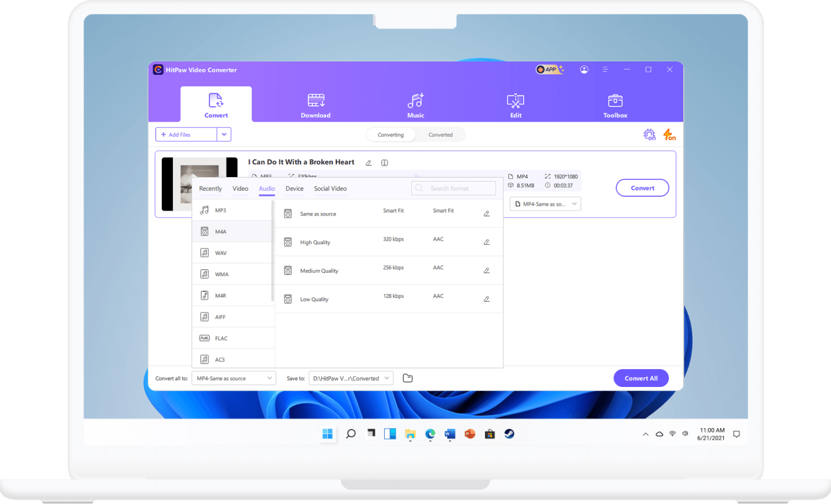This screenshot has width=831, height=504.
Task: Rename the file using the pencil icon
Action: point(369,163)
